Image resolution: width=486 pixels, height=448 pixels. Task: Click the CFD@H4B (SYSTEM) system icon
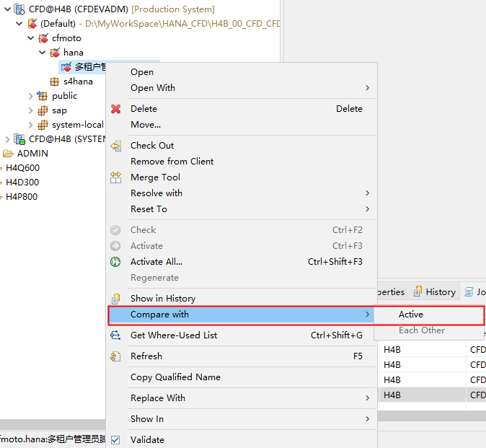(x=20, y=139)
